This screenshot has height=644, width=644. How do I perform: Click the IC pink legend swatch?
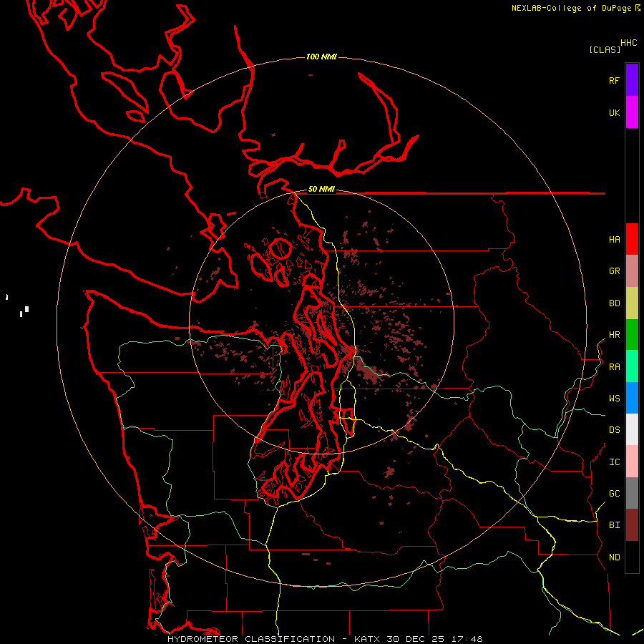pyautogui.click(x=632, y=462)
